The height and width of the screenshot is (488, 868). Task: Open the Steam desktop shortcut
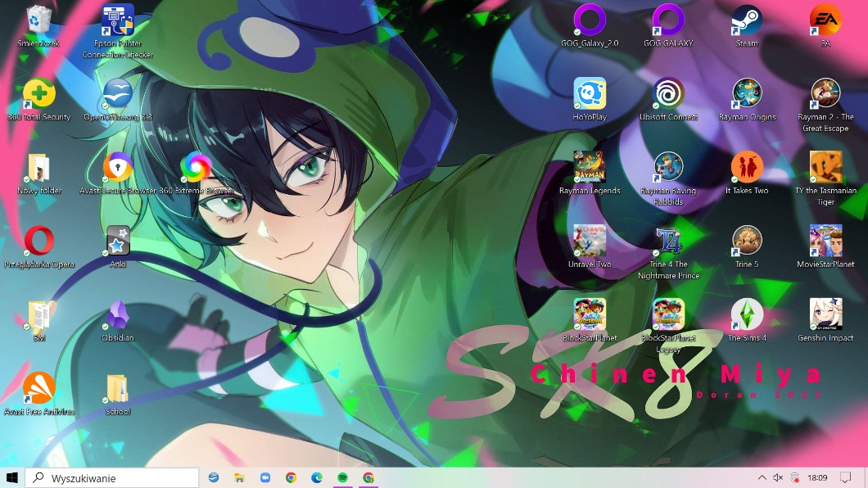[746, 20]
